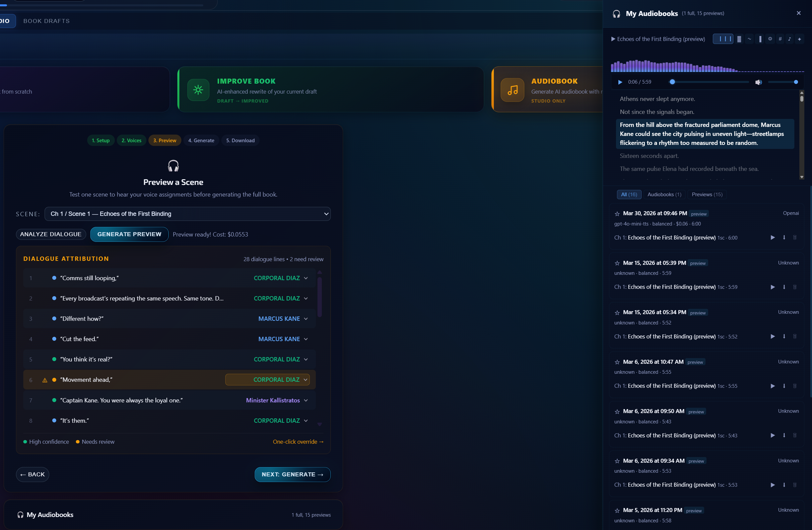Star the Mar 30, 2026 preview entry

point(617,214)
